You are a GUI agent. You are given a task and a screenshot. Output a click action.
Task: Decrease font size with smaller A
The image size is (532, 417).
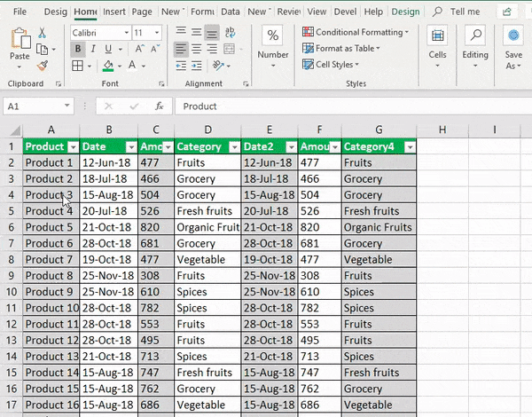pyautogui.click(x=155, y=49)
